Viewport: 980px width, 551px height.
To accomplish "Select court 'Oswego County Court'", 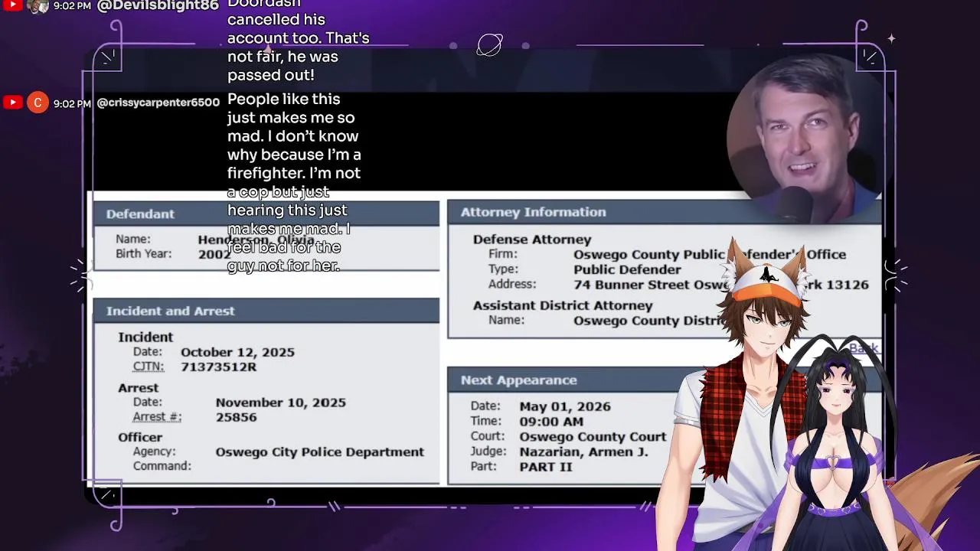I will [593, 437].
